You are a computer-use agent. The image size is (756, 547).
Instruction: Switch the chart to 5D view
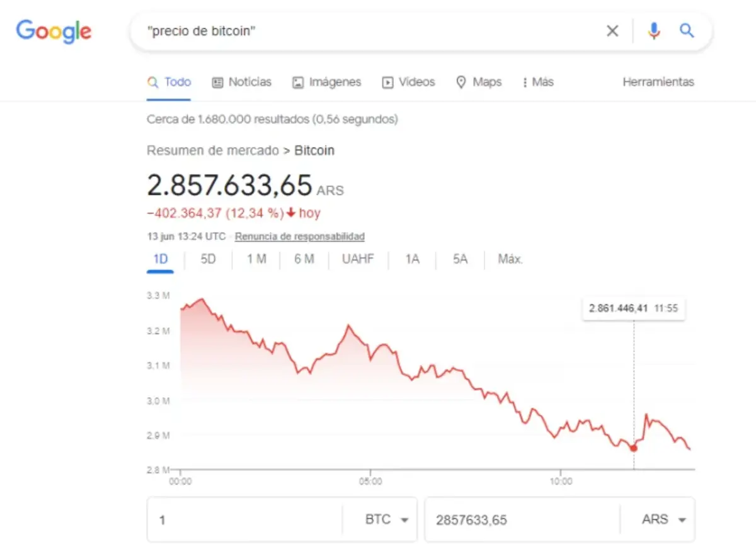tap(207, 259)
